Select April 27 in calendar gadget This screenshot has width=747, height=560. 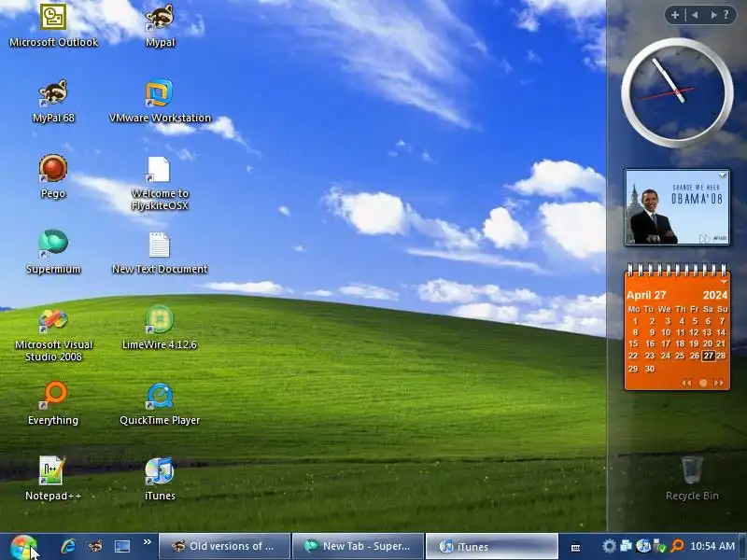tap(709, 356)
